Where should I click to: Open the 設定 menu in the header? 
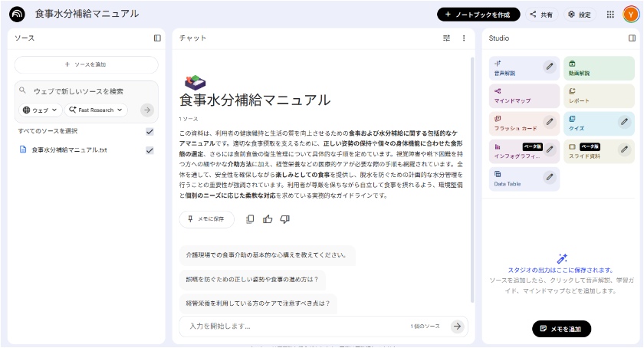(580, 14)
